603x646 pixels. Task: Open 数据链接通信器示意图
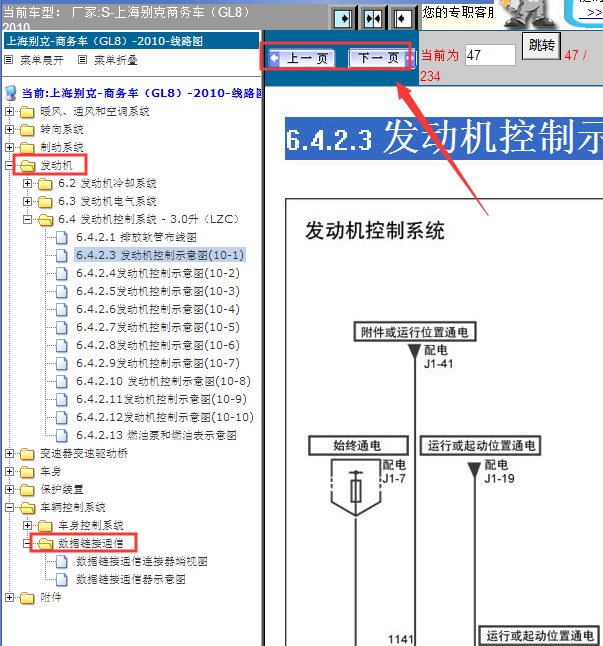pyautogui.click(x=131, y=579)
